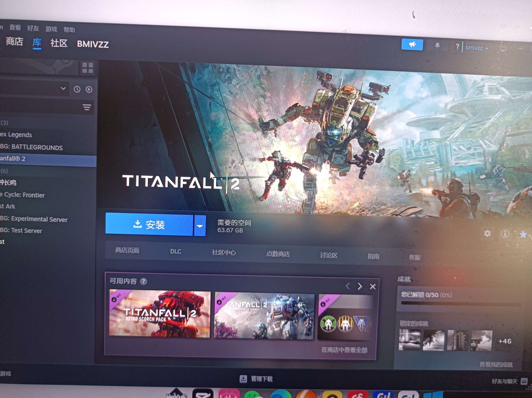
Task: Open the bmivzz account dropdown
Action: (x=477, y=48)
